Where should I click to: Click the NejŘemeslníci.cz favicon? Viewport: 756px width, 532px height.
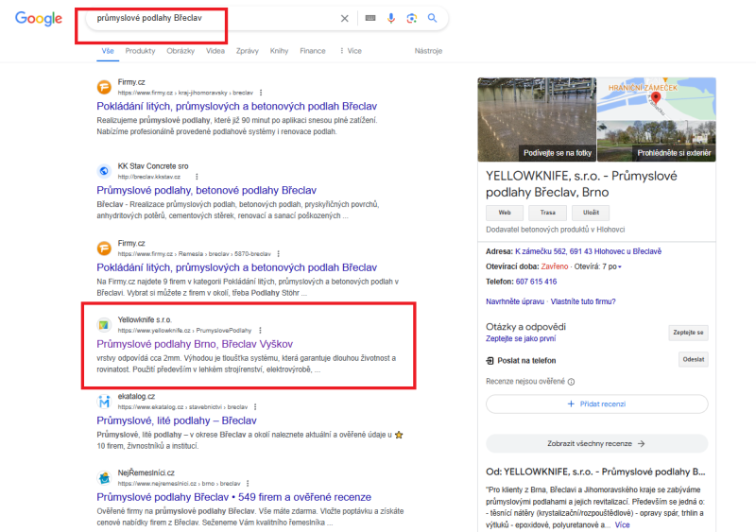[x=104, y=478]
